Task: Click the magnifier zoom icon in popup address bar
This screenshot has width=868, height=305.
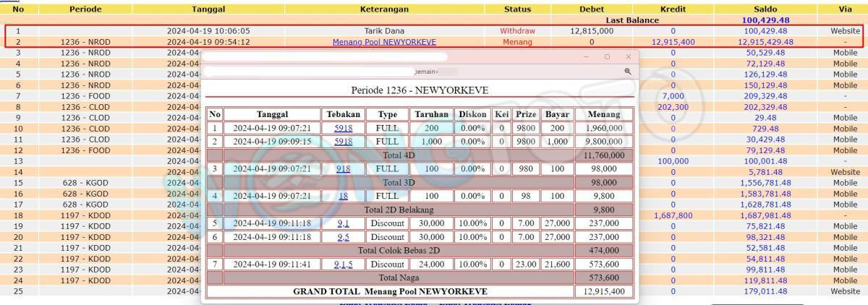Action: tap(627, 72)
